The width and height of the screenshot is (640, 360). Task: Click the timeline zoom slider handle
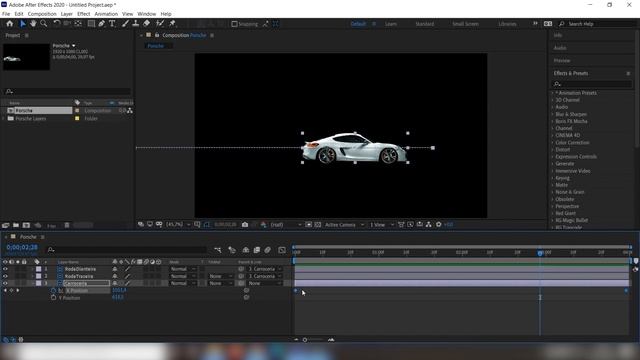pos(304,340)
